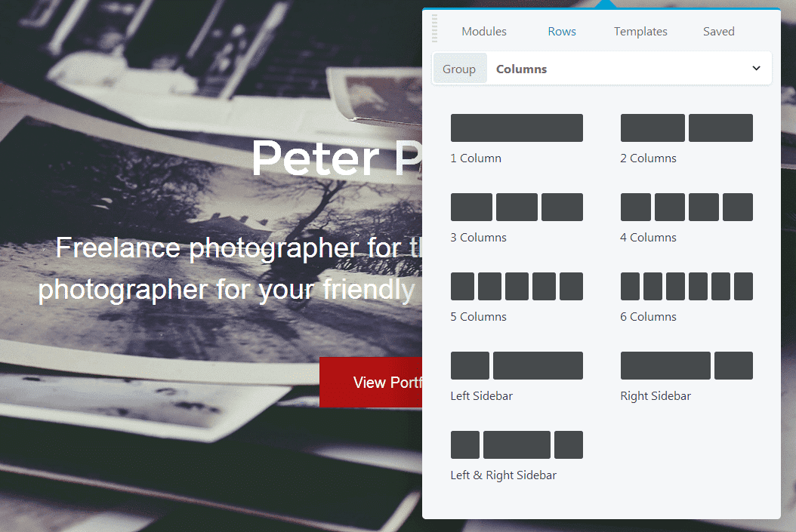
Task: Click the '4 Columns' label text
Action: pyautogui.click(x=648, y=238)
